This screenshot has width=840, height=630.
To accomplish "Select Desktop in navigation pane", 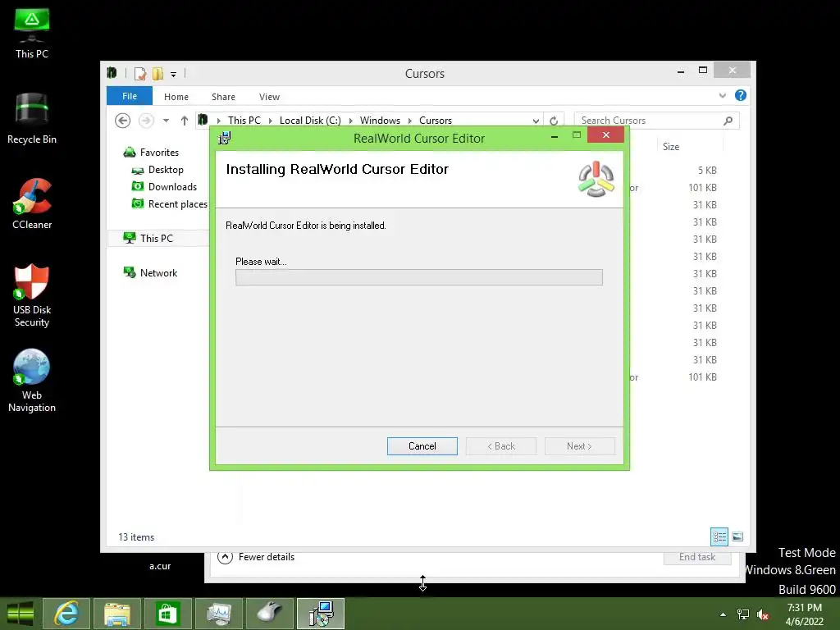I will point(158,169).
